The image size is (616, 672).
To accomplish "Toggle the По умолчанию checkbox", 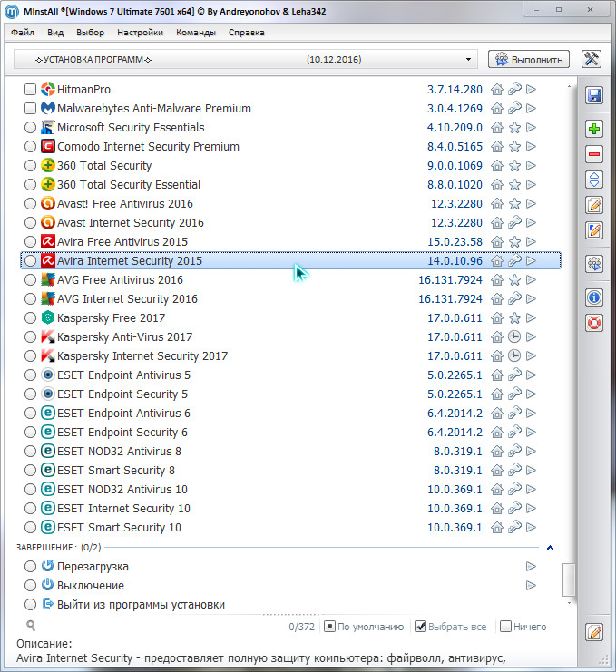I will [329, 627].
